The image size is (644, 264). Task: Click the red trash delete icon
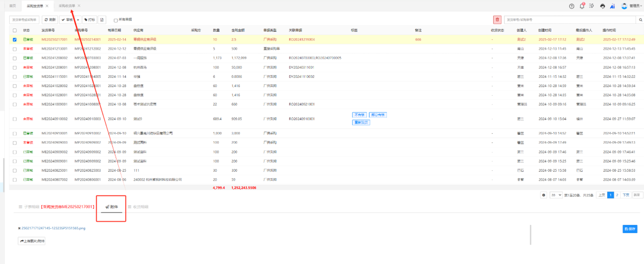pyautogui.click(x=497, y=20)
